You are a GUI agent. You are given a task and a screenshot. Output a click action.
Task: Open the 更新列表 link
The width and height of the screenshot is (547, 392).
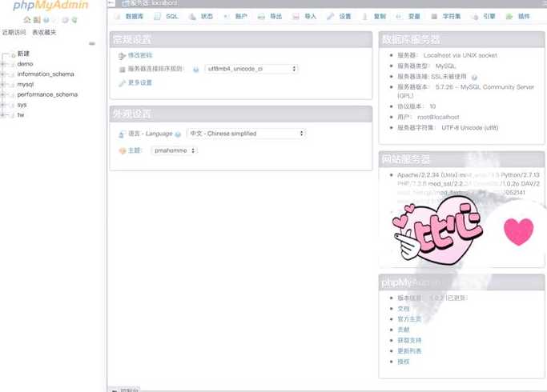409,351
